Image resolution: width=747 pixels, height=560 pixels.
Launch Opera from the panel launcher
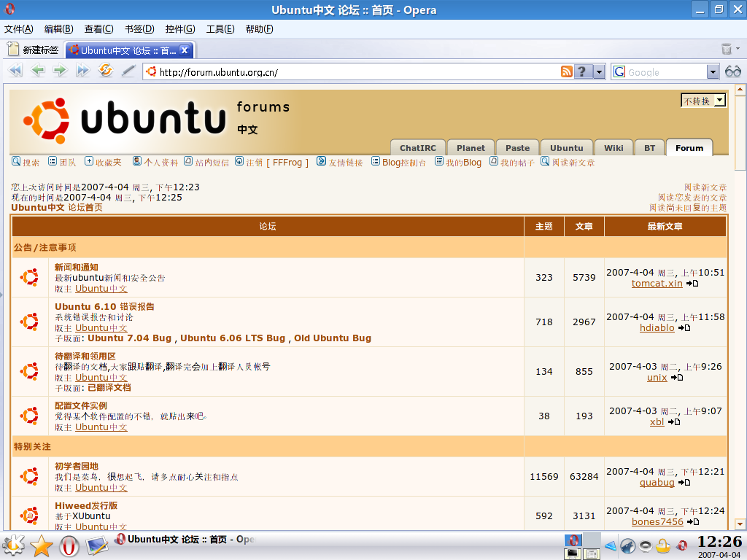click(x=69, y=545)
